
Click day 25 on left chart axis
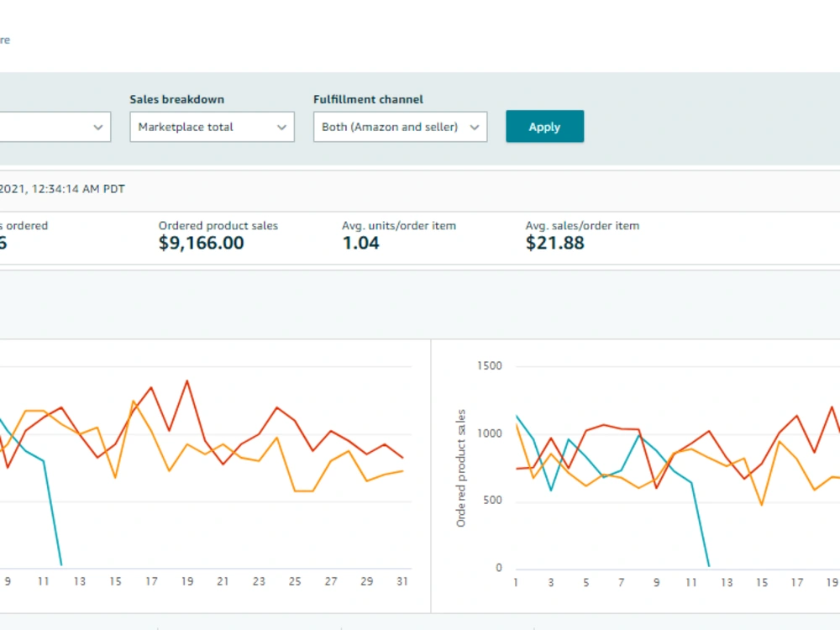[x=295, y=581]
